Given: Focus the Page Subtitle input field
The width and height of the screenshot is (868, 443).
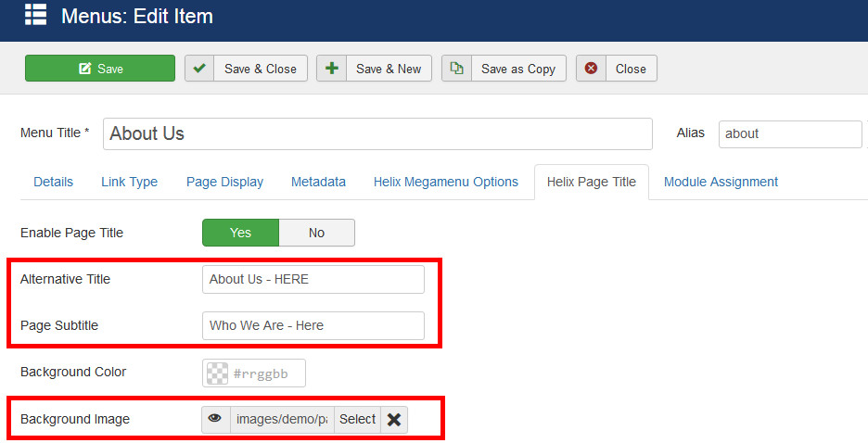Looking at the screenshot, I should point(313,325).
